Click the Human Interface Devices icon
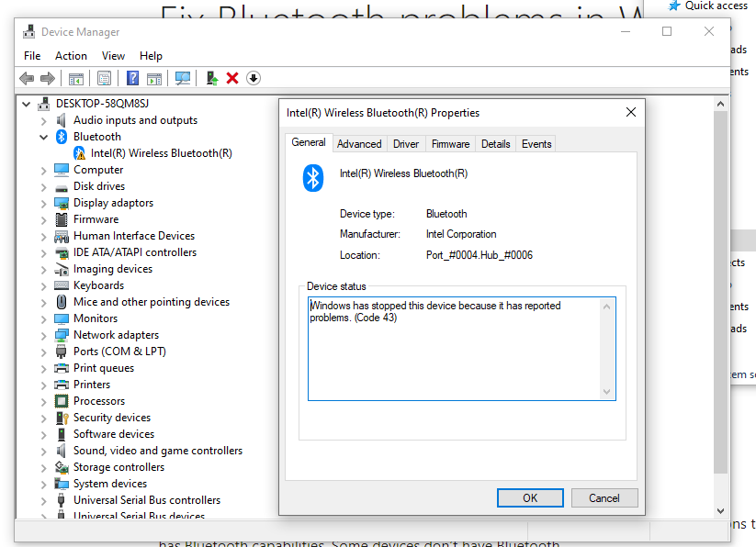Viewport: 756px width, 547px height. pos(62,236)
